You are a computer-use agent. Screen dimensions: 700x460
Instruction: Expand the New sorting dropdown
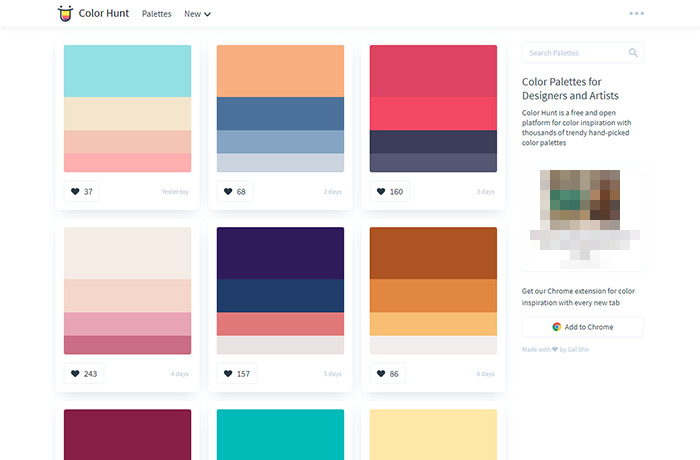click(x=197, y=14)
